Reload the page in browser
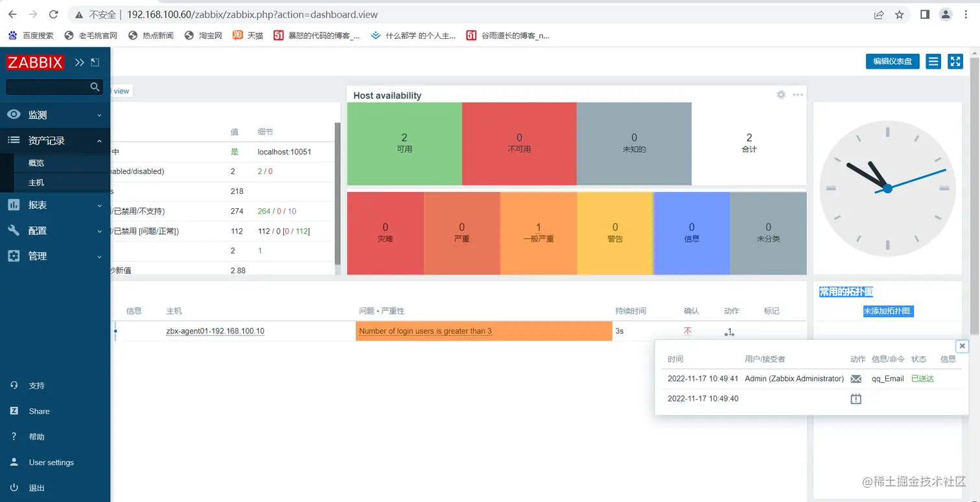 point(54,14)
